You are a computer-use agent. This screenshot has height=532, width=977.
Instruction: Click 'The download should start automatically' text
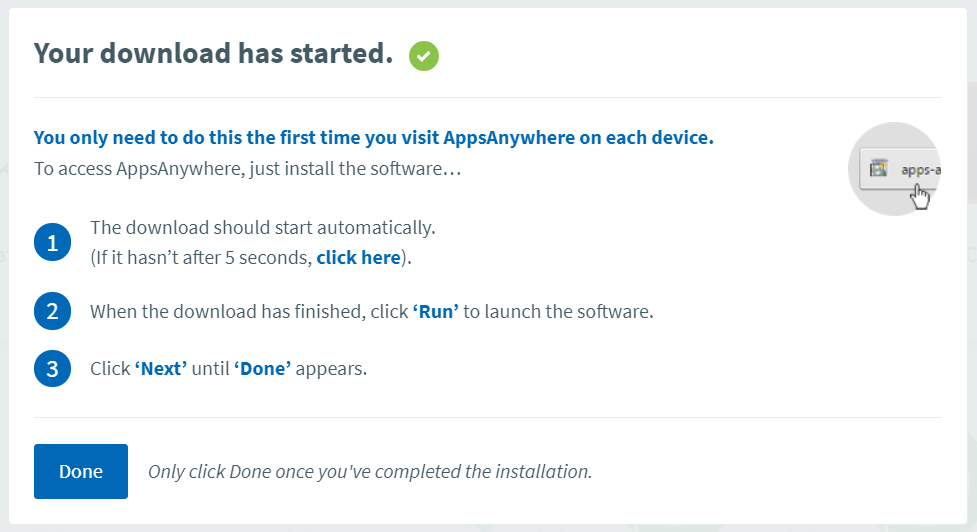[x=263, y=228]
